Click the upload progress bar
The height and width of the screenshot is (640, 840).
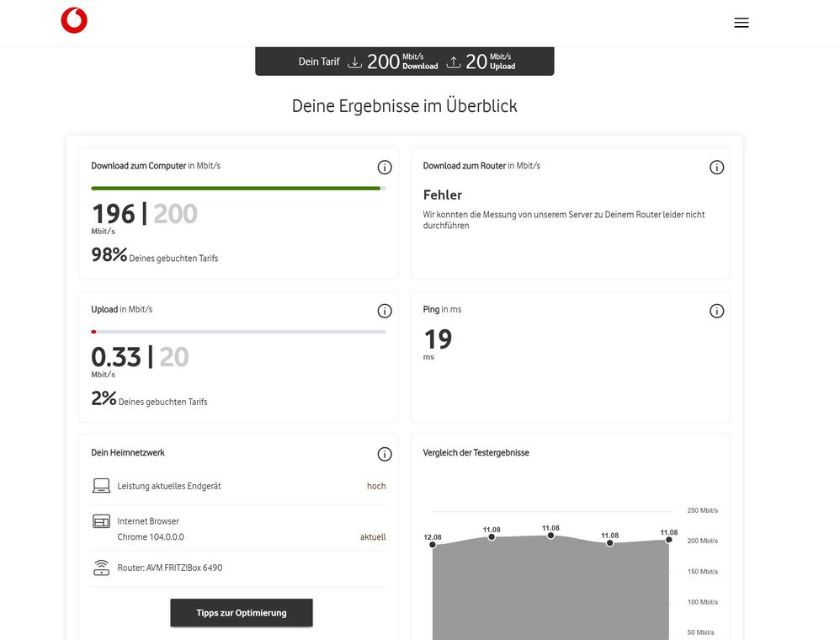tap(238, 332)
